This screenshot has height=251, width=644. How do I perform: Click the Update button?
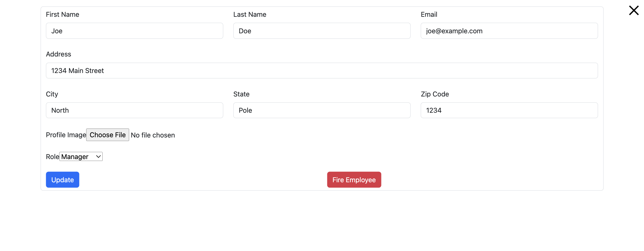(62, 180)
